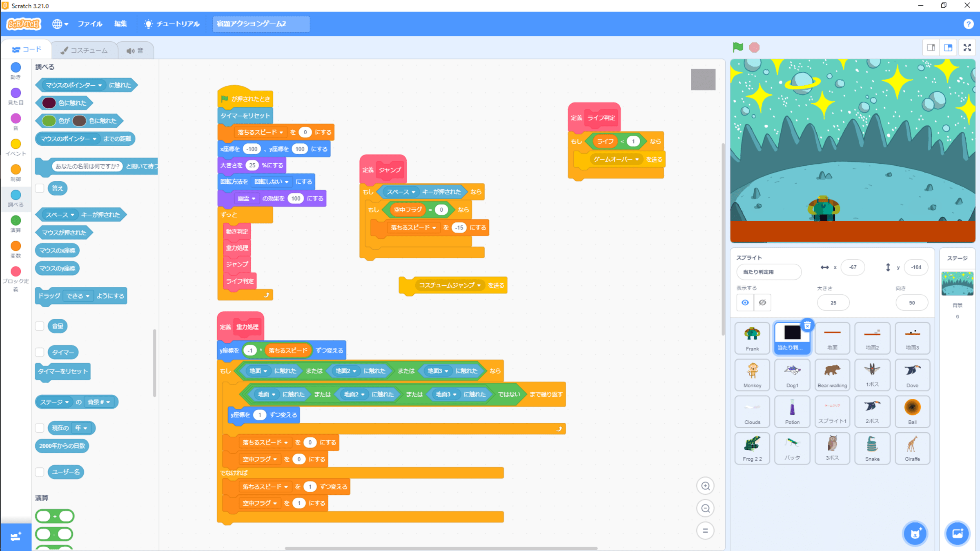Zoom in on the code workspace
The width and height of the screenshot is (980, 551).
705,486
